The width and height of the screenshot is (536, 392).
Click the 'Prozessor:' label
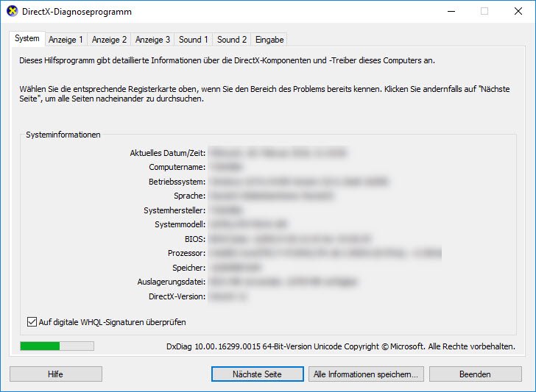187,253
